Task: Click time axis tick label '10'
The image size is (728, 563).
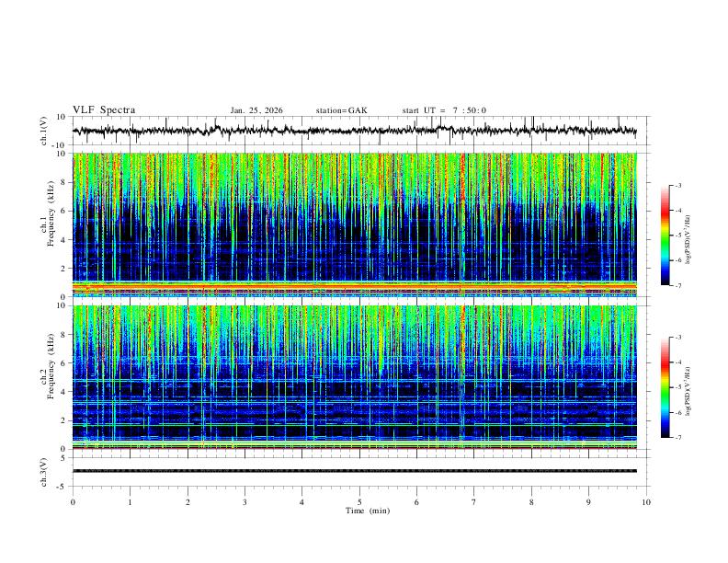Action: [646, 502]
